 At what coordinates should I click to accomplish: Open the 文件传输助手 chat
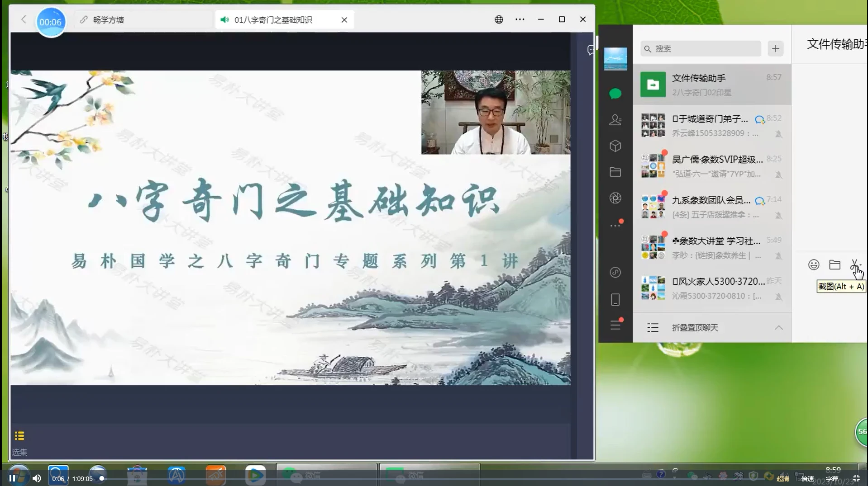click(712, 85)
